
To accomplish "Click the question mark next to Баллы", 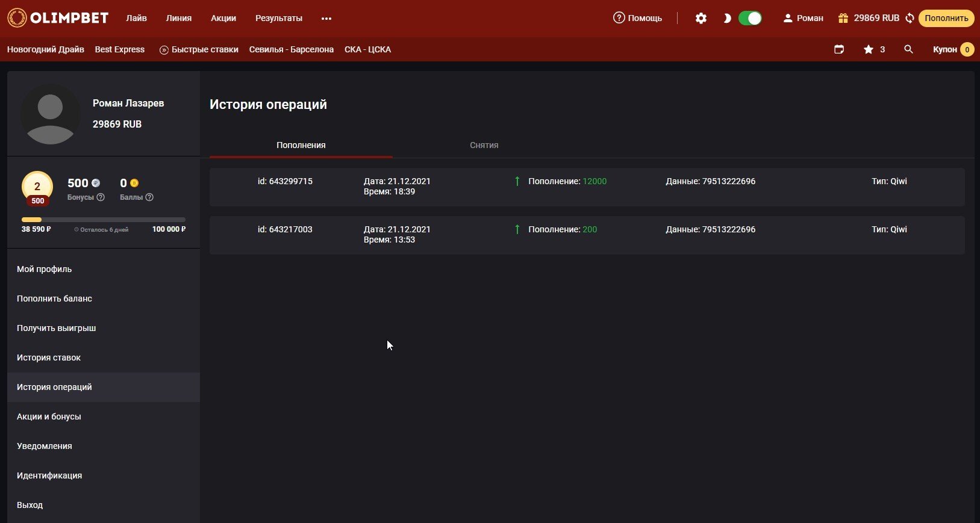I will click(x=149, y=197).
